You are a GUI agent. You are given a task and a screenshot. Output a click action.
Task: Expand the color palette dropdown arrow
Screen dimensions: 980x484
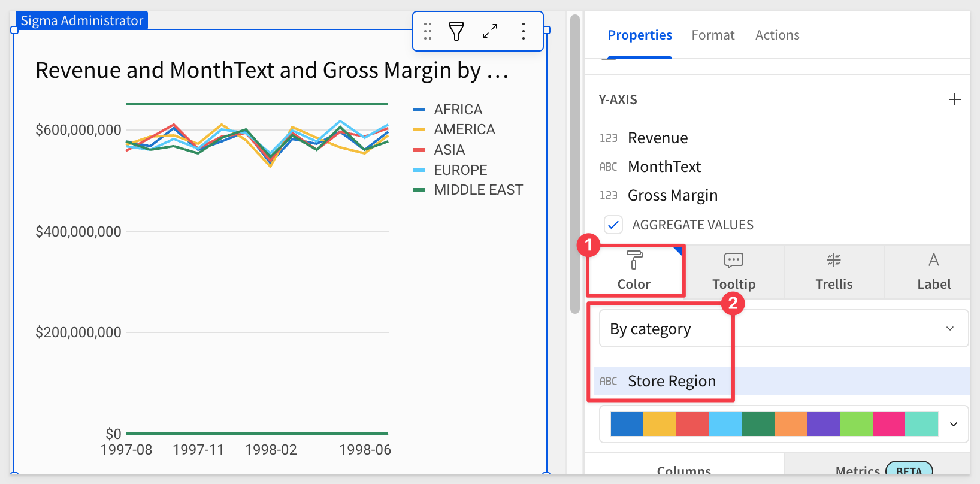coord(954,424)
